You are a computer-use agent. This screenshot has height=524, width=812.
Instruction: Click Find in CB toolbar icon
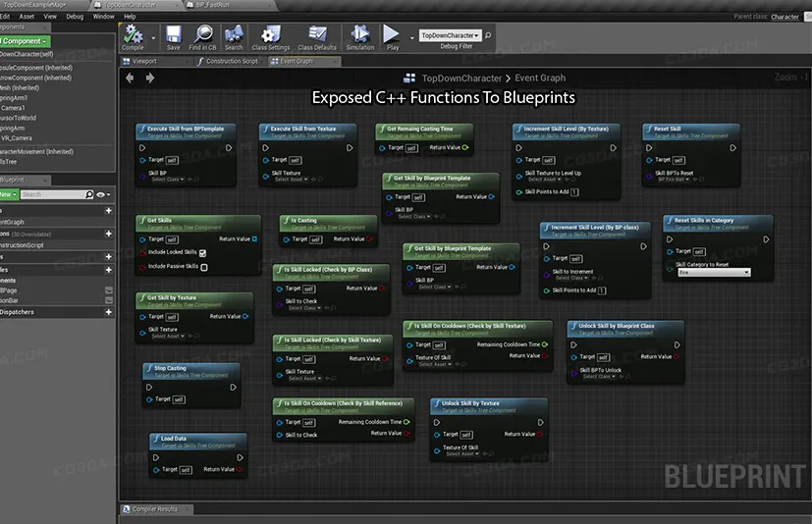[202, 37]
